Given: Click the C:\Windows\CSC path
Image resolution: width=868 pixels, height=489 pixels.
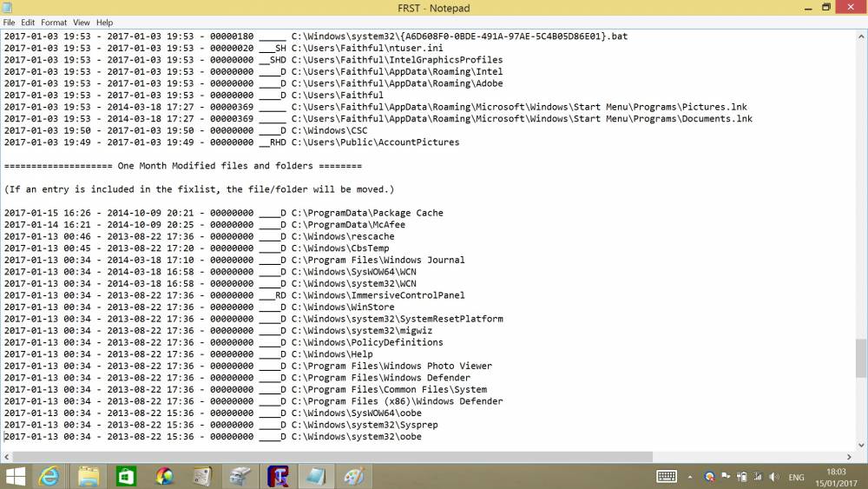Looking at the screenshot, I should coord(329,130).
